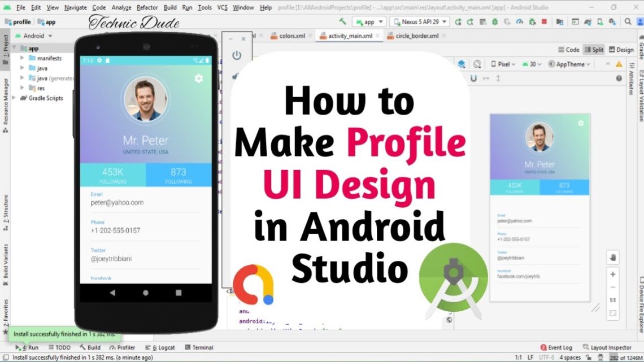This screenshot has width=644, height=362.
Task: Click the zoom out minus button
Action: click(612, 287)
